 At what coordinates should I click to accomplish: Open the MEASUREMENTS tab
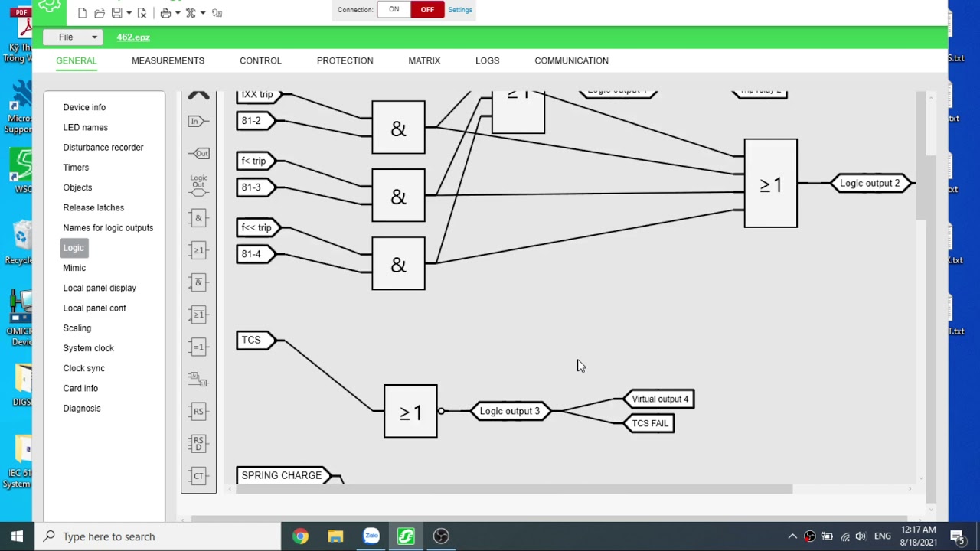168,60
